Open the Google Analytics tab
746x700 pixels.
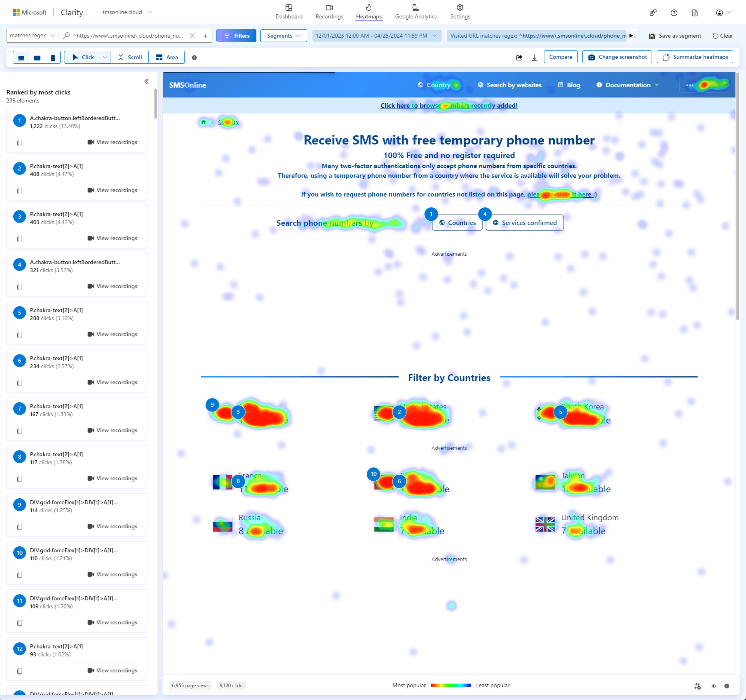(x=416, y=12)
